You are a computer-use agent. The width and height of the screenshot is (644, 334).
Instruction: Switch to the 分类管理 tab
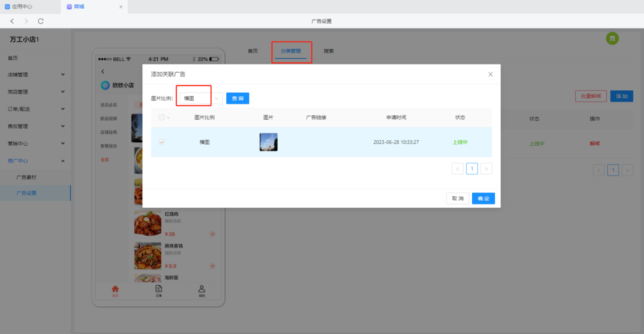(x=291, y=51)
